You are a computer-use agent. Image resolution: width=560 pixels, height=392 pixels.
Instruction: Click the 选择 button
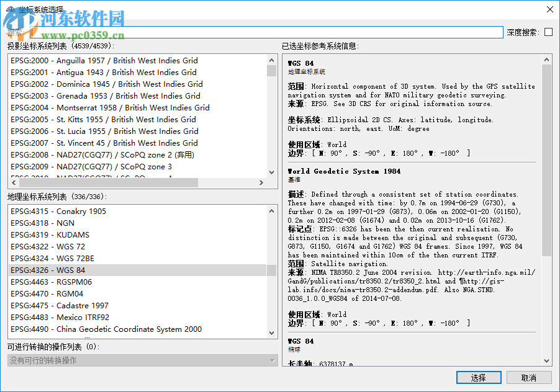point(479,378)
